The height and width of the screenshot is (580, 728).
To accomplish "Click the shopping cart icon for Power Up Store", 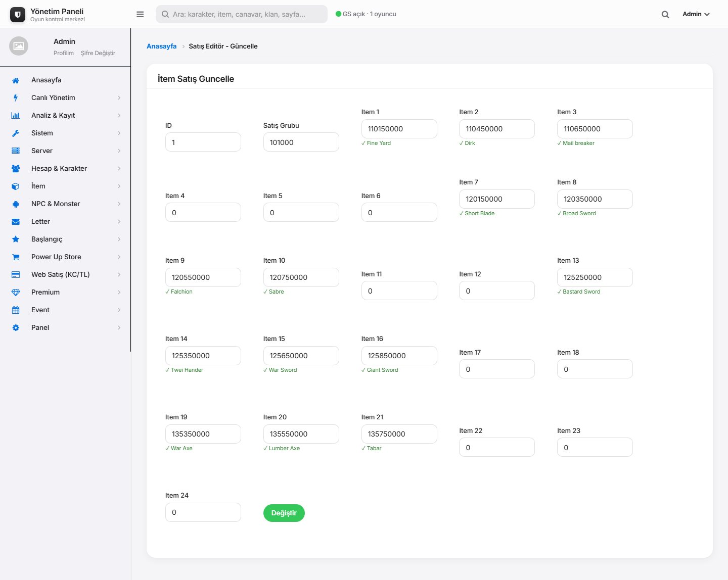I will tap(16, 257).
